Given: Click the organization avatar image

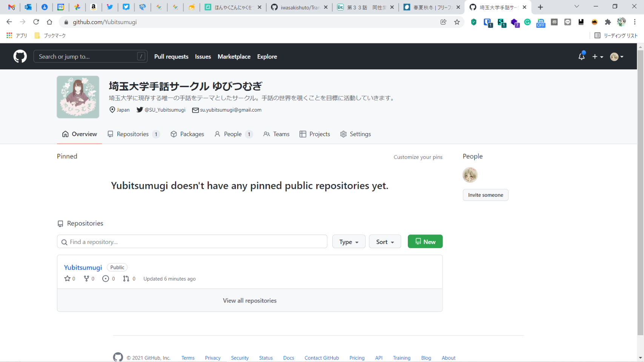Looking at the screenshot, I should 78,97.
